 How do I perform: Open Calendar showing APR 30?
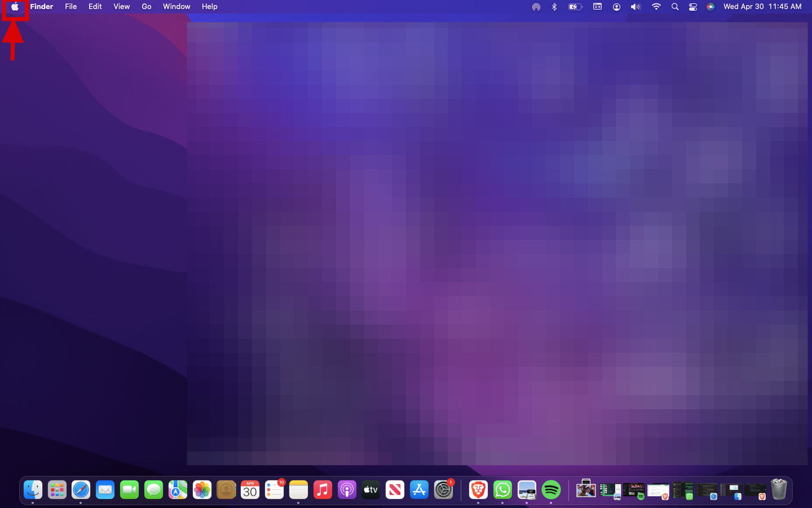coord(250,489)
